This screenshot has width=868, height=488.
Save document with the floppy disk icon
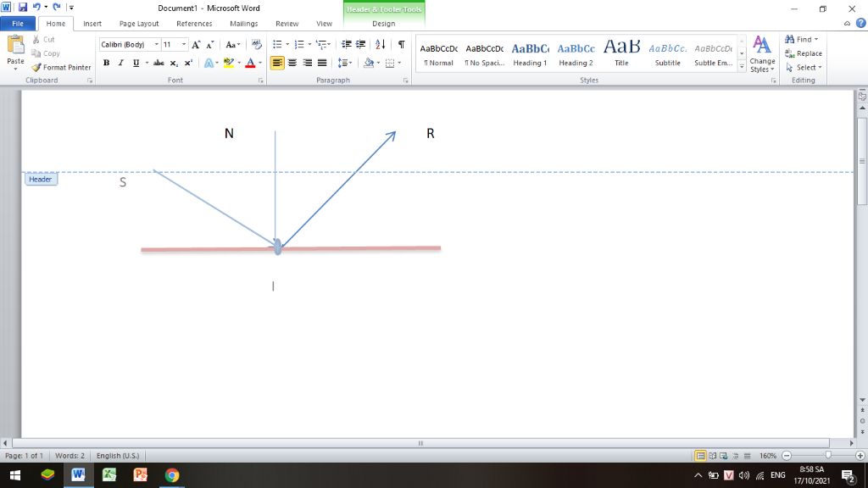[x=23, y=7]
